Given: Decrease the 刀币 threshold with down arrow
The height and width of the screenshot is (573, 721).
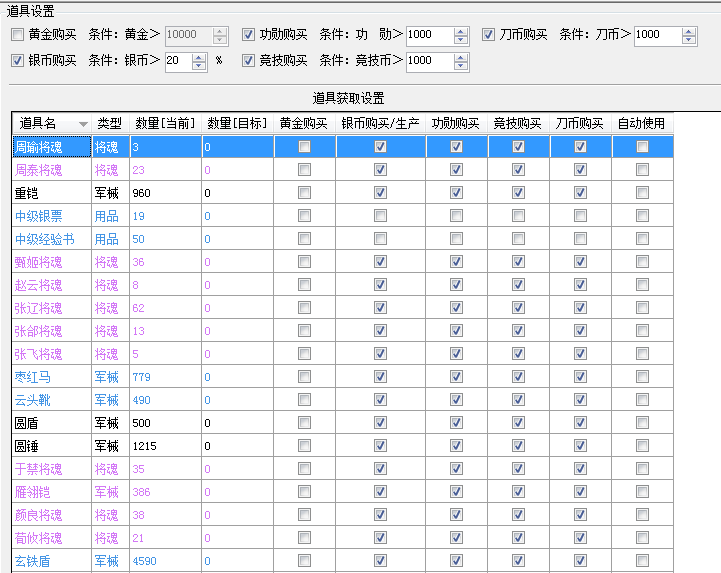Looking at the screenshot, I should tap(689, 40).
